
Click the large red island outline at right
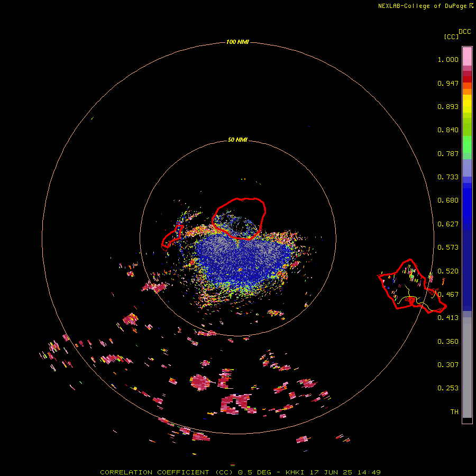[x=411, y=286]
